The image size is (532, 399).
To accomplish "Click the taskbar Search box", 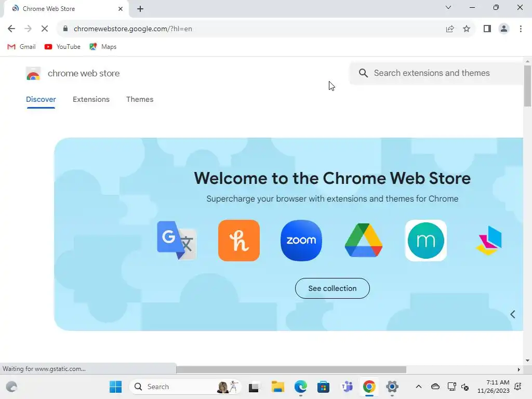I will [x=185, y=387].
